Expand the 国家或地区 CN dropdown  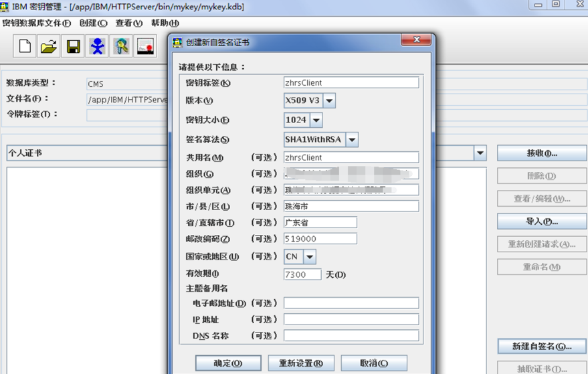pos(309,257)
